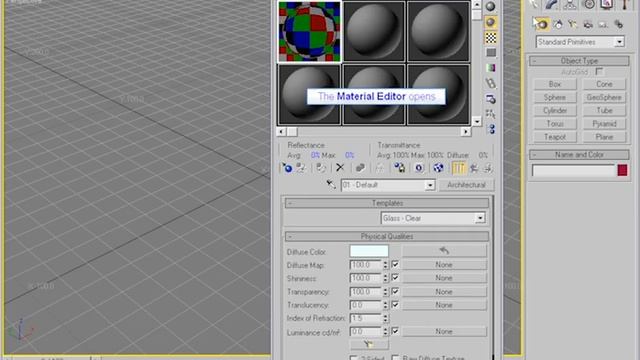Click the Sphere primitive button
This screenshot has height=360, width=640.
click(x=555, y=97)
